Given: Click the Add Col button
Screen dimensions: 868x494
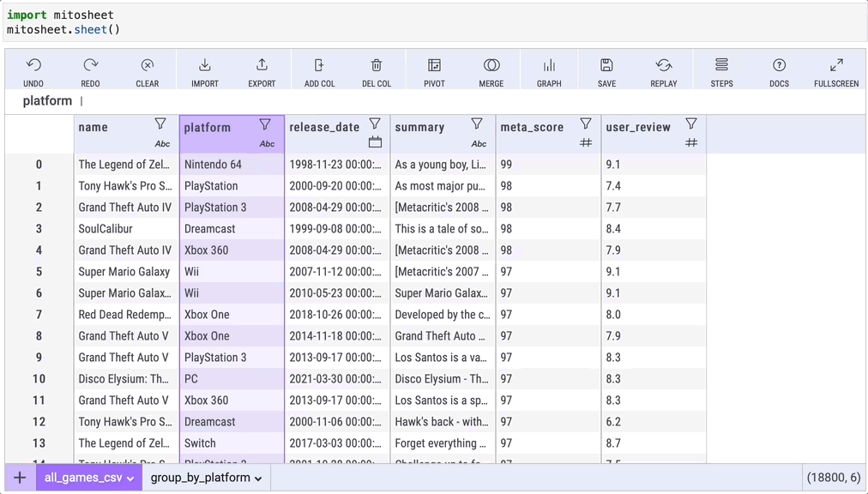Looking at the screenshot, I should 319,71.
